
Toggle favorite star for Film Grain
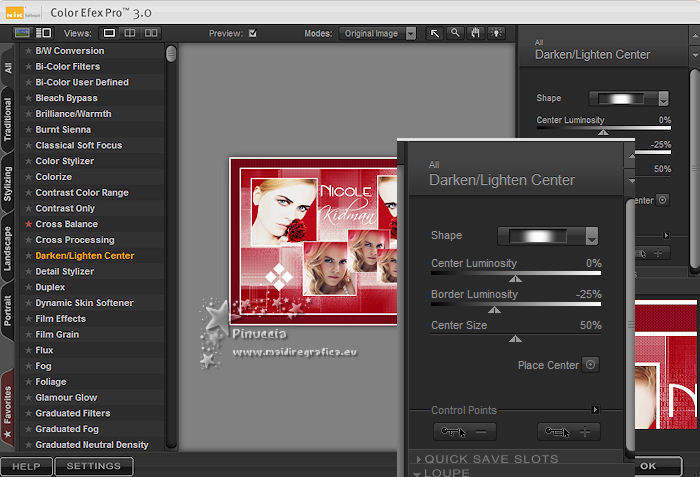coord(29,335)
